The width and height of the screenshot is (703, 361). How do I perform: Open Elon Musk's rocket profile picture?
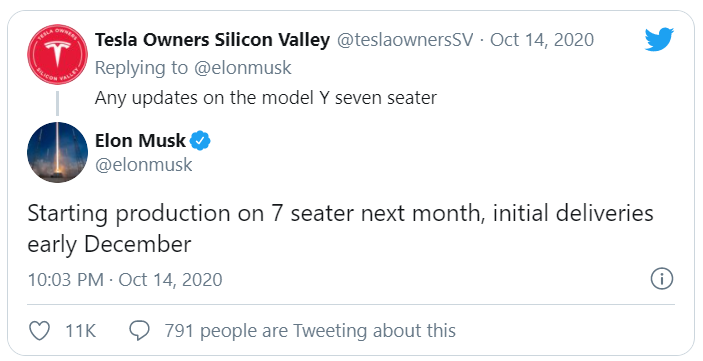coord(57,152)
